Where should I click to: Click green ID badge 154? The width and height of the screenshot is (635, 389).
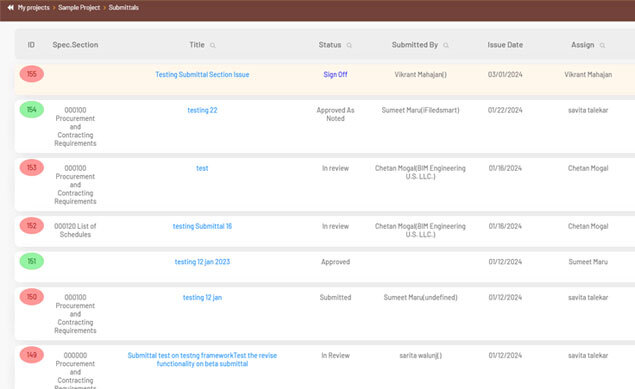(x=32, y=109)
